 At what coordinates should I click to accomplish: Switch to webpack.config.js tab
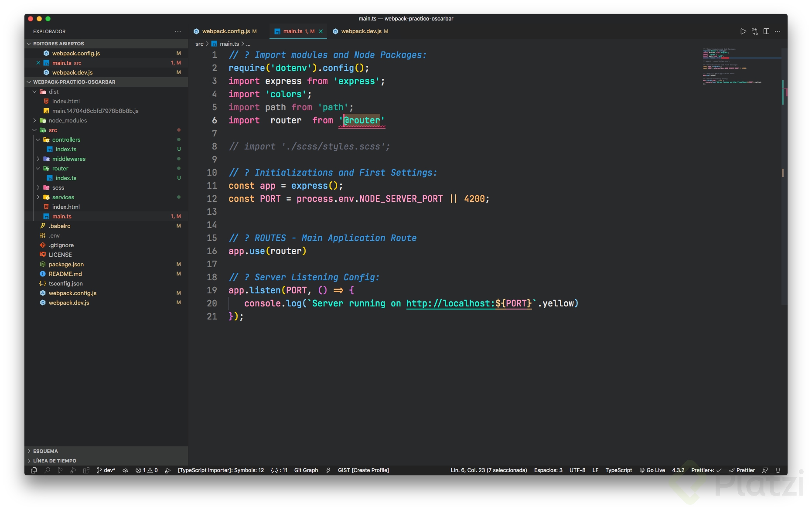(x=226, y=31)
